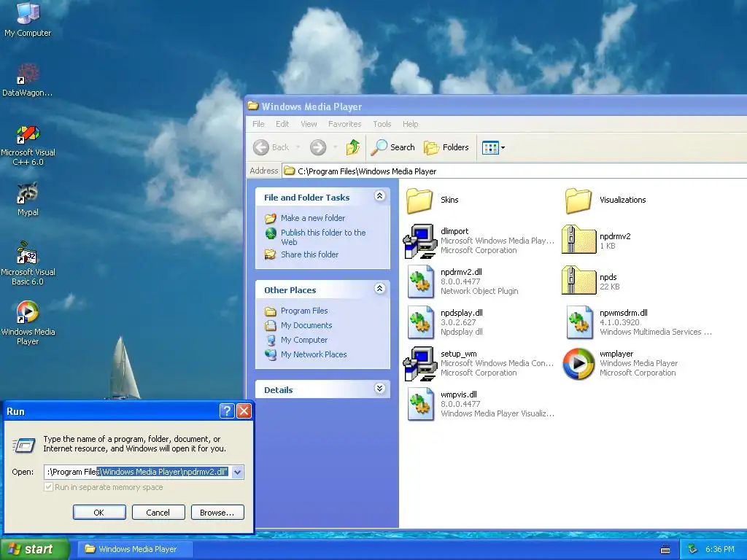Open the Tools menu
The image size is (747, 560).
click(x=382, y=124)
